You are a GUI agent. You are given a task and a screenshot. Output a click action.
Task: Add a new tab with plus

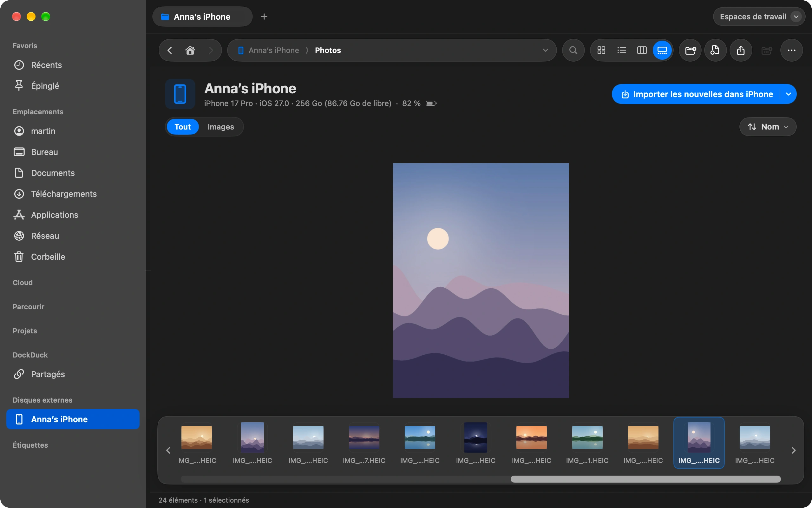tap(264, 17)
